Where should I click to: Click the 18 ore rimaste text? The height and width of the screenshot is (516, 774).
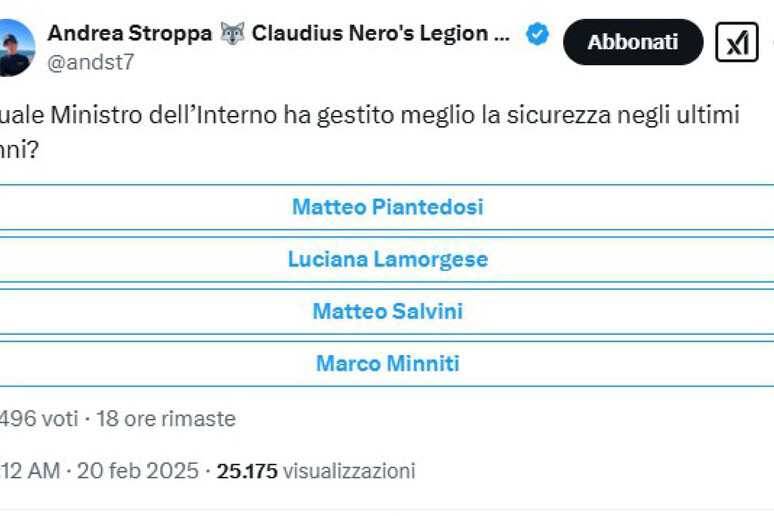click(166, 419)
